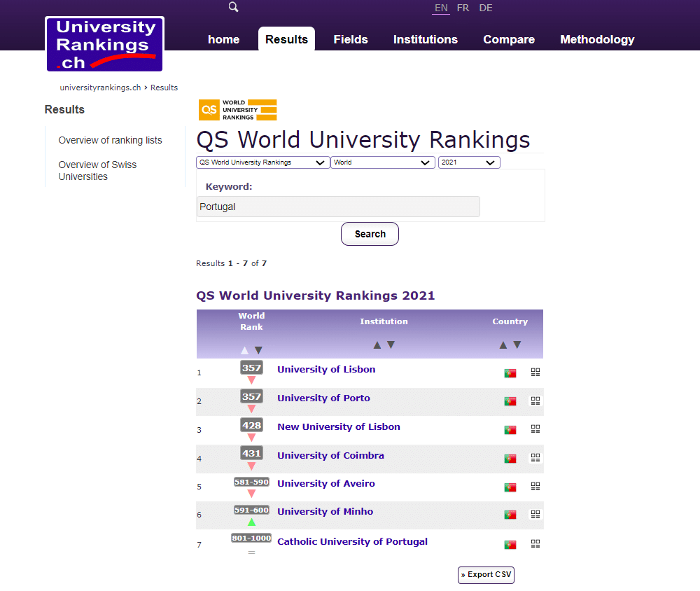Click Portugal flag for University of Porto
Screen dimensions: 700x591
click(510, 401)
